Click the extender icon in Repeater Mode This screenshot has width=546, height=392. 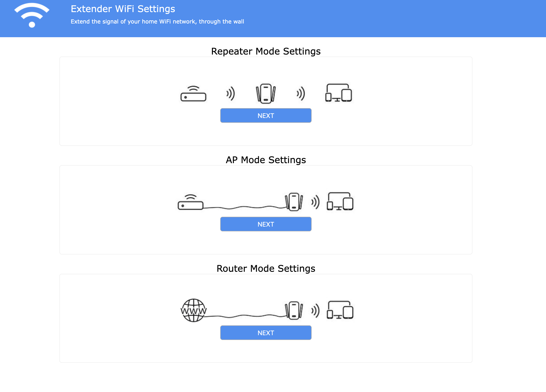(x=265, y=94)
